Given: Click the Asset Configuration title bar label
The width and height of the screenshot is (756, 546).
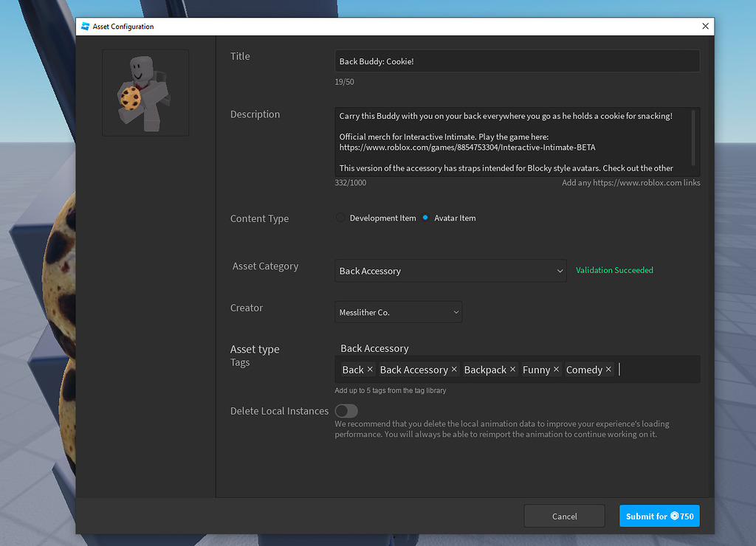Looking at the screenshot, I should coord(123,26).
